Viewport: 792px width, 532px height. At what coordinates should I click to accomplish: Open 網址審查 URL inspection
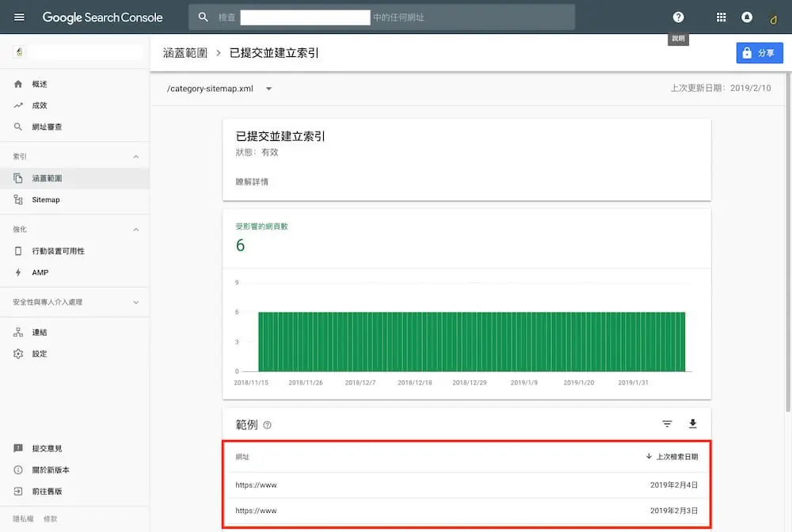[74, 127]
